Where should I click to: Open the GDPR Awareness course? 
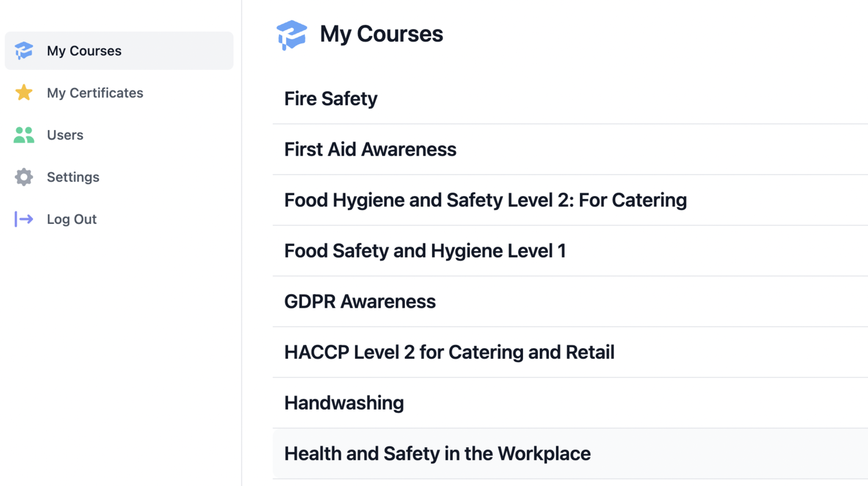pyautogui.click(x=360, y=301)
